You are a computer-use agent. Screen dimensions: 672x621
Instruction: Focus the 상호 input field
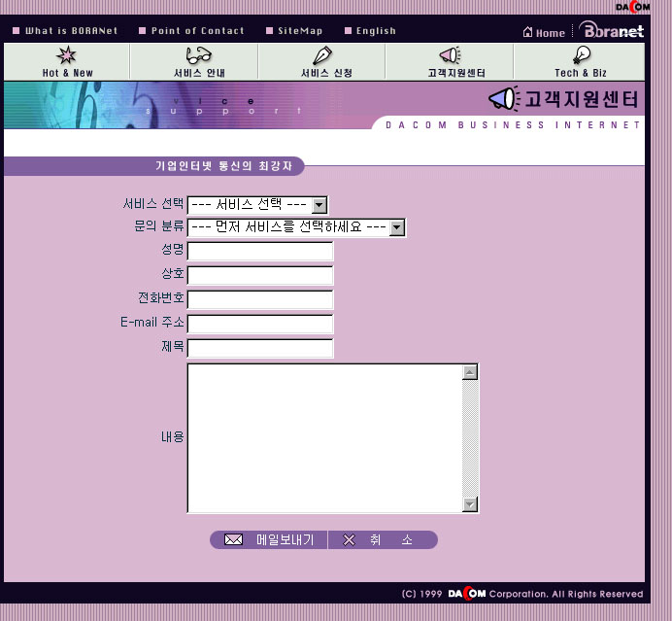(x=260, y=275)
